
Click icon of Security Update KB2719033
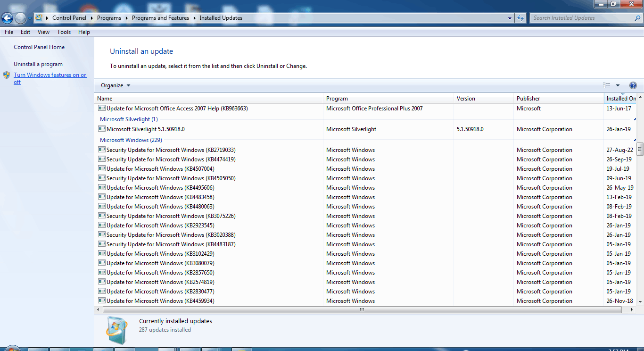pos(101,150)
